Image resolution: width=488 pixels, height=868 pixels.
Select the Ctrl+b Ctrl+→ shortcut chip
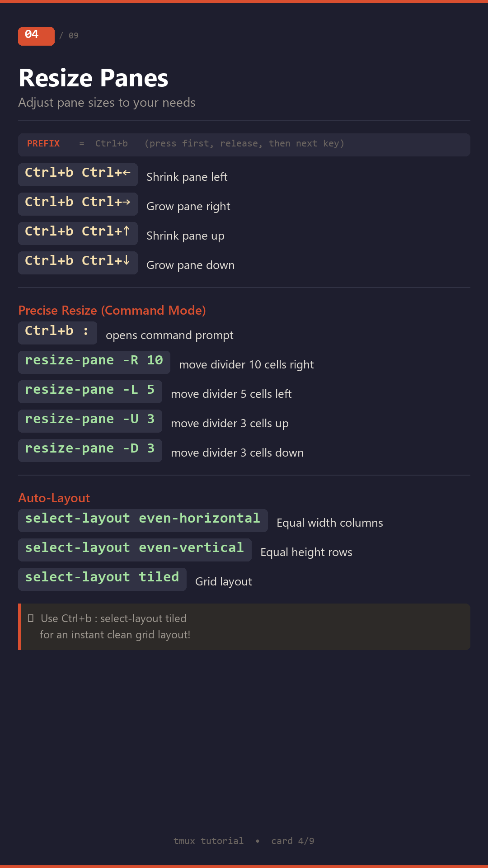click(78, 204)
